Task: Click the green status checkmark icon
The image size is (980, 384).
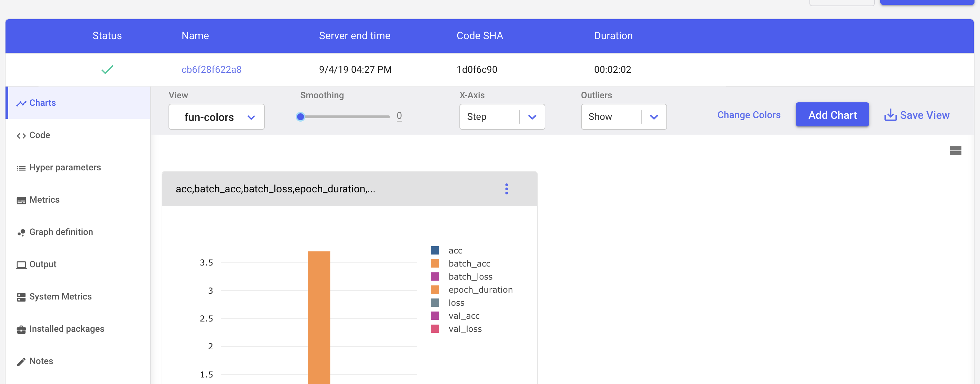Action: pyautogui.click(x=107, y=69)
